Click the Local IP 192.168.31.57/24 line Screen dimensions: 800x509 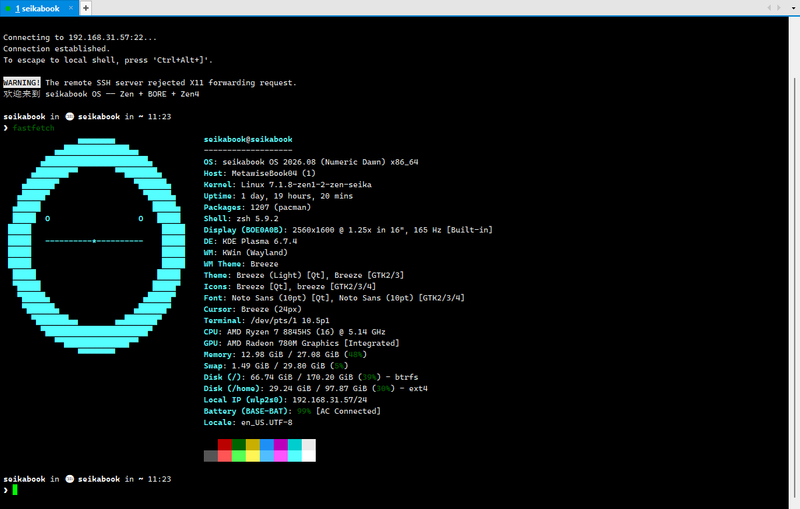pyautogui.click(x=285, y=400)
